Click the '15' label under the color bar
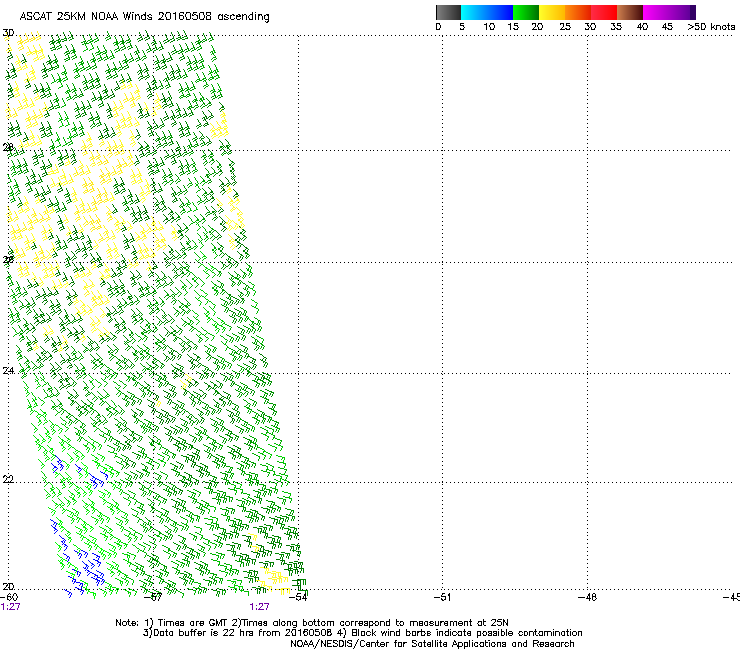The width and height of the screenshot is (740, 650). pos(513,27)
